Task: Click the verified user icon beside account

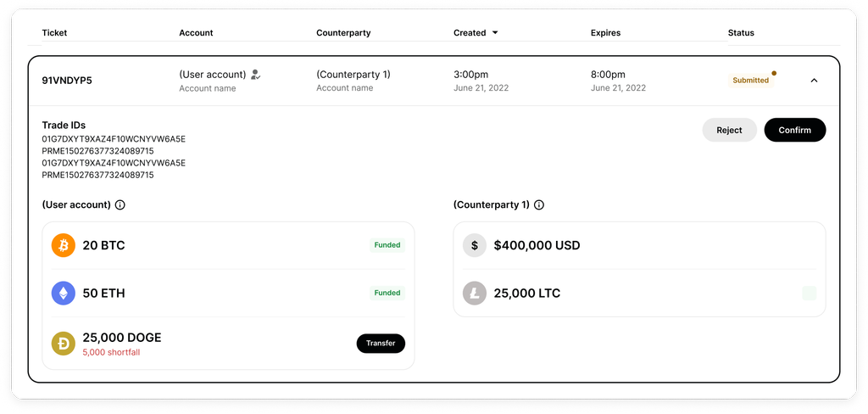Action: (255, 75)
